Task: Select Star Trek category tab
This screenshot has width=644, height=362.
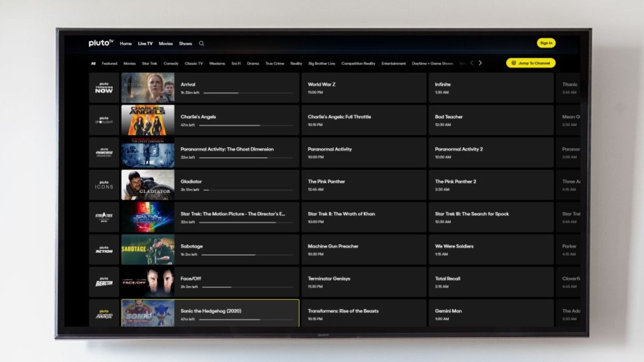Action: pyautogui.click(x=150, y=64)
